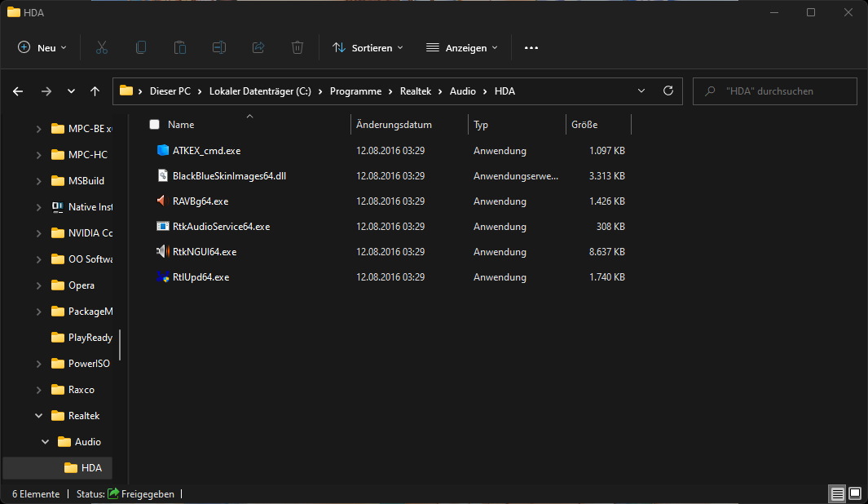868x504 pixels.
Task: Toggle the select-all checkbox beside Name
Action: [154, 125]
